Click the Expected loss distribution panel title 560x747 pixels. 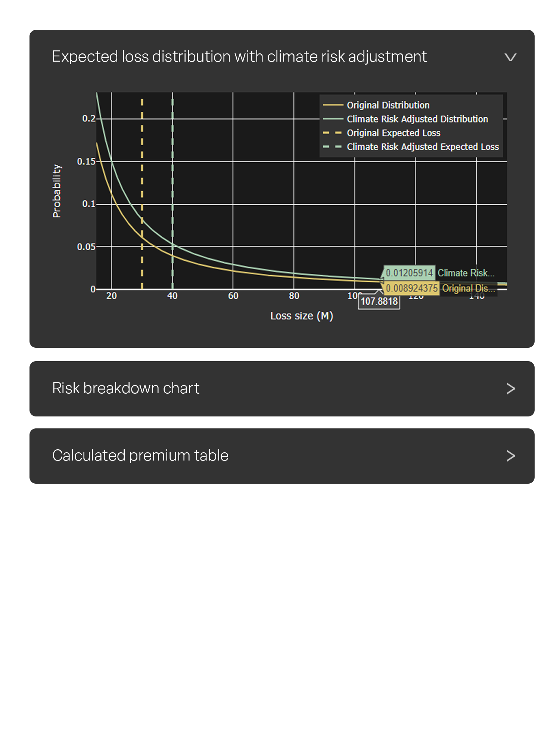pyautogui.click(x=239, y=57)
